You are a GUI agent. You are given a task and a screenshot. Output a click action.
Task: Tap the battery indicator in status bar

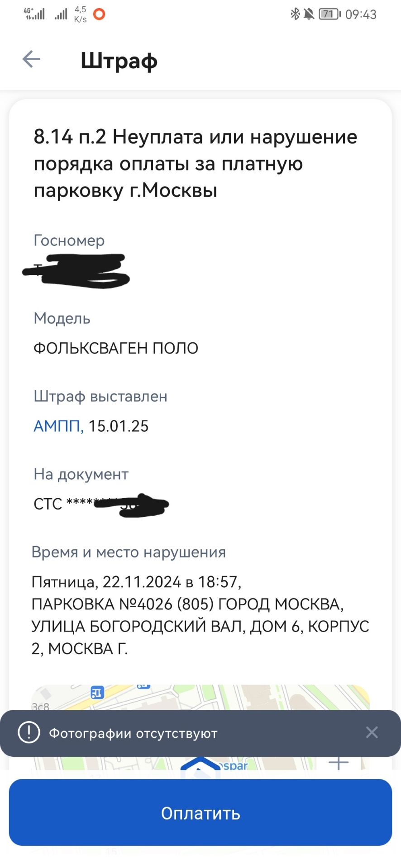pos(329,14)
